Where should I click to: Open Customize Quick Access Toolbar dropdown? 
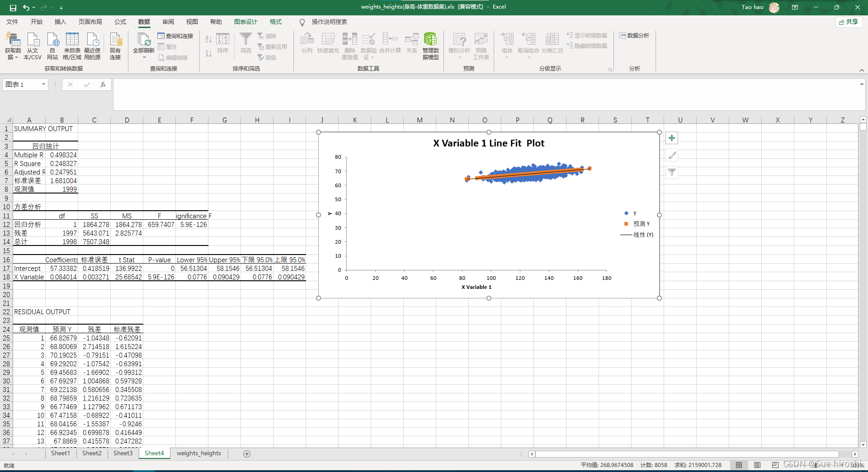(61, 8)
